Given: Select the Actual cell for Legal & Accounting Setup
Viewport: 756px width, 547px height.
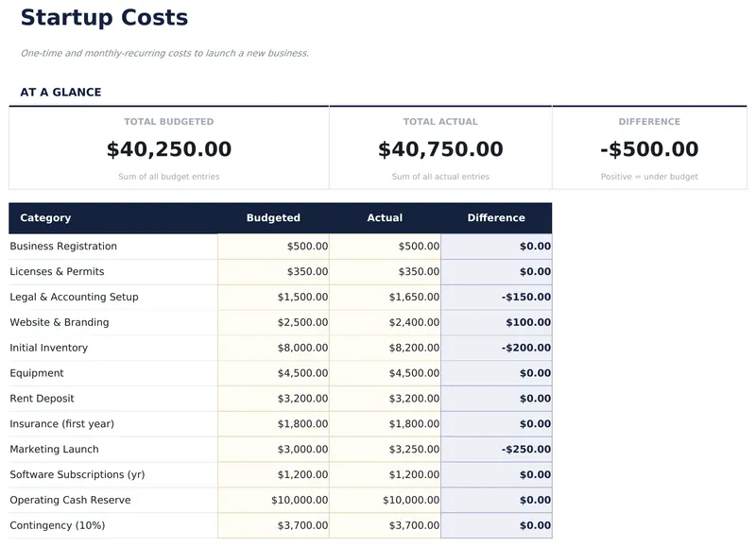Looking at the screenshot, I should 385,298.
